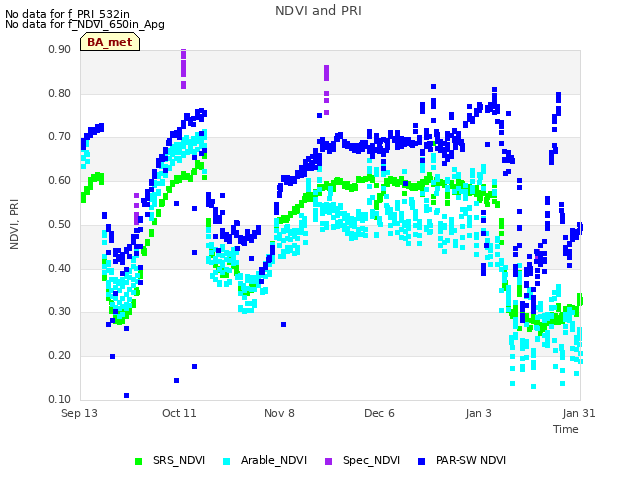Click the Dec 6 x-axis tick label
This screenshot has width=640, height=480.
379,413
